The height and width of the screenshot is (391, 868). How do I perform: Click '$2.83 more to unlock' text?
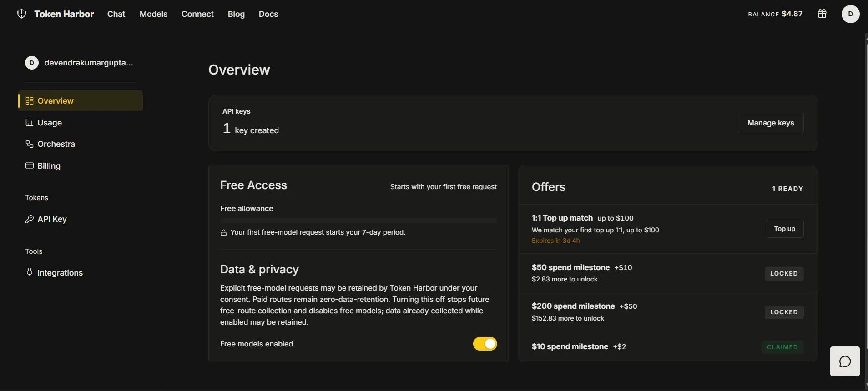(x=565, y=279)
